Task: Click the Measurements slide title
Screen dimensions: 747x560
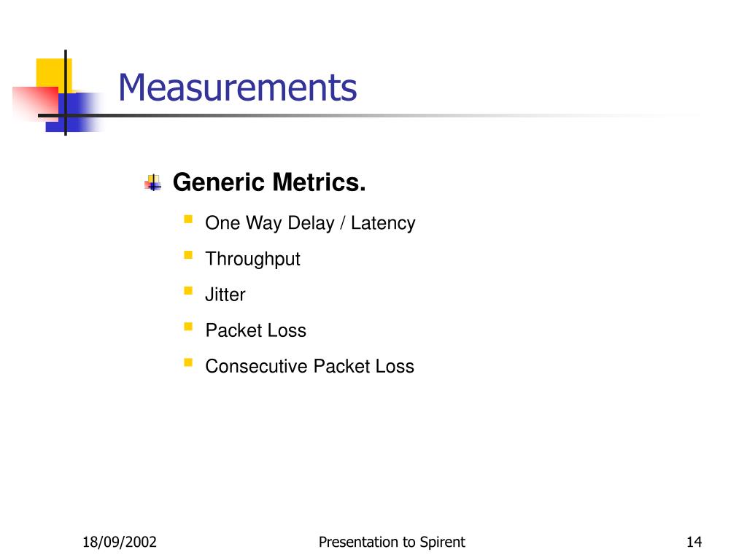Action: click(x=237, y=87)
